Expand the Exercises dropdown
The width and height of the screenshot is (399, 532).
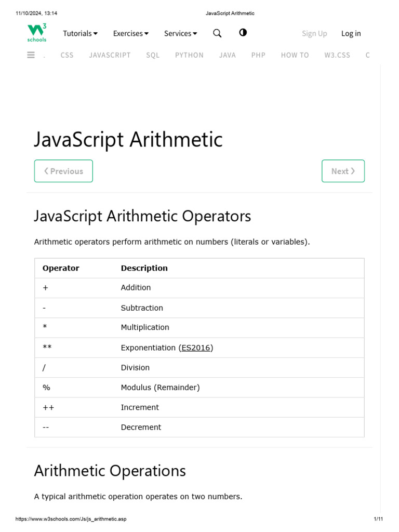(x=130, y=33)
